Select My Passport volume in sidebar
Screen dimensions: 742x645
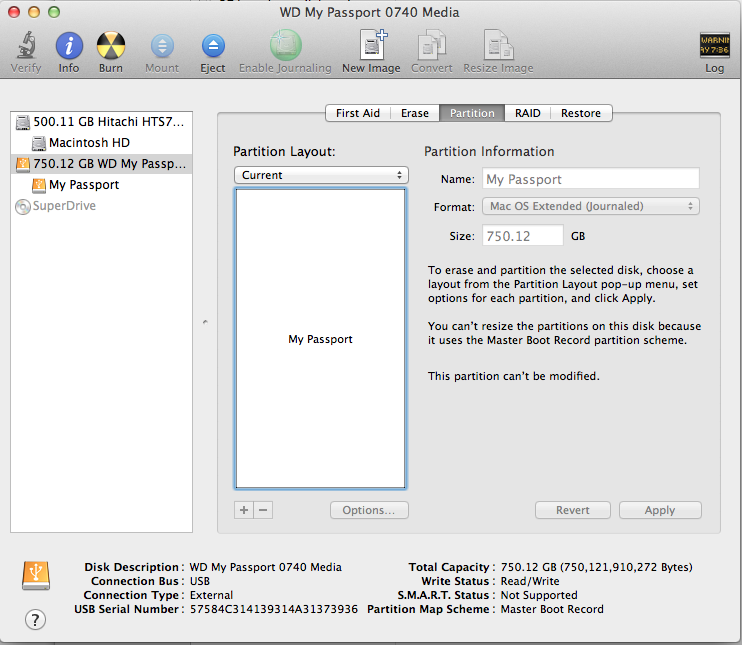tap(101, 185)
